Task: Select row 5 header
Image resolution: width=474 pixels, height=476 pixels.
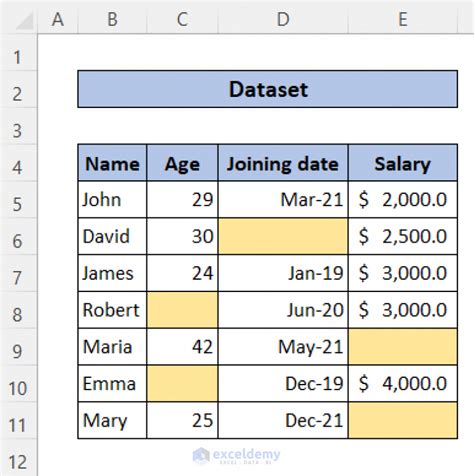Action: pyautogui.click(x=19, y=200)
